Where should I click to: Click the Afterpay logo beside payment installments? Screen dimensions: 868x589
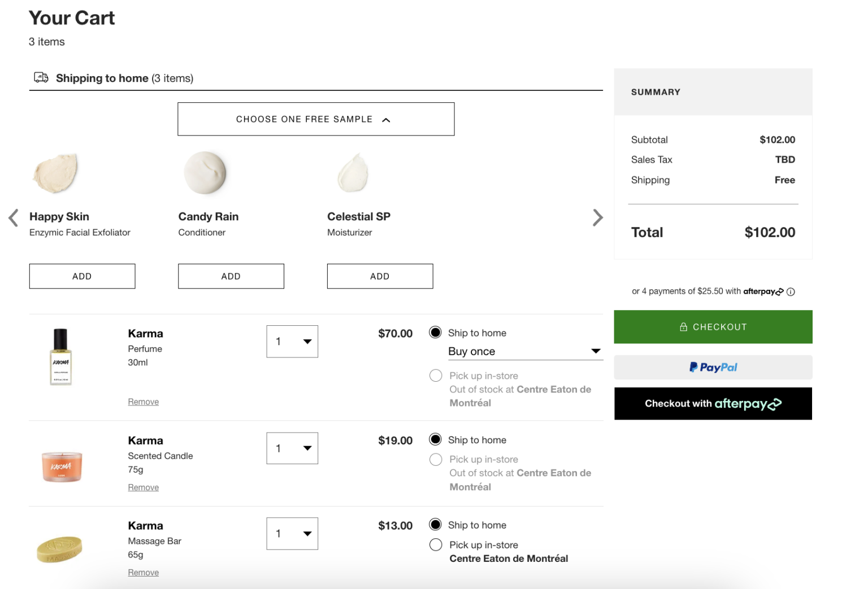tap(761, 291)
